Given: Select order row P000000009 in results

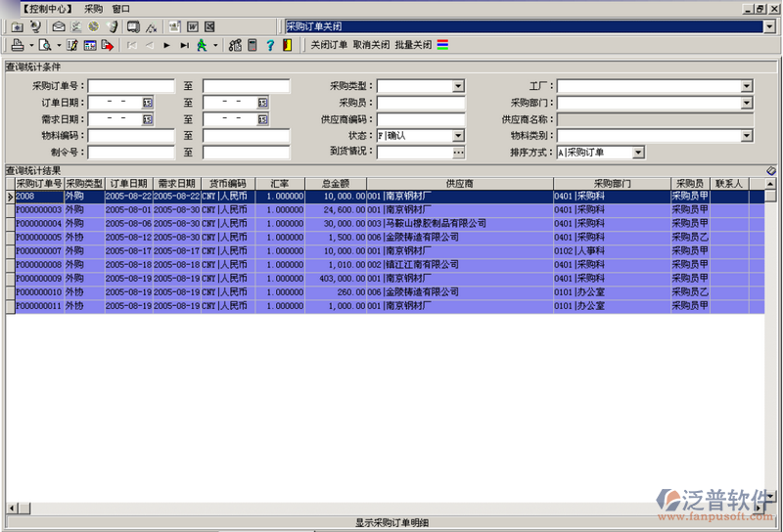Looking at the screenshot, I should coord(39,279).
